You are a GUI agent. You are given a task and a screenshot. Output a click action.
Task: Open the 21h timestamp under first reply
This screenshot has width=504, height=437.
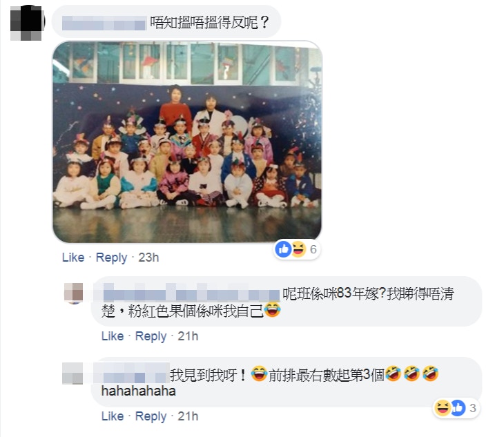pyautogui.click(x=188, y=336)
